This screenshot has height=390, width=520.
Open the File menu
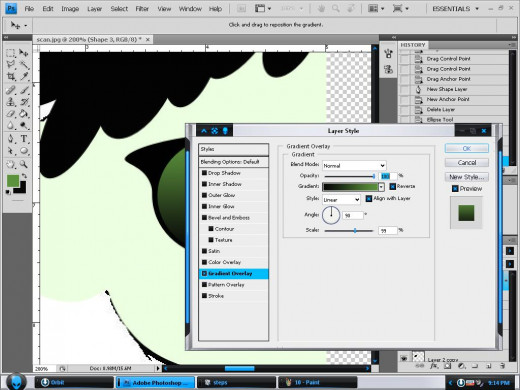29,9
